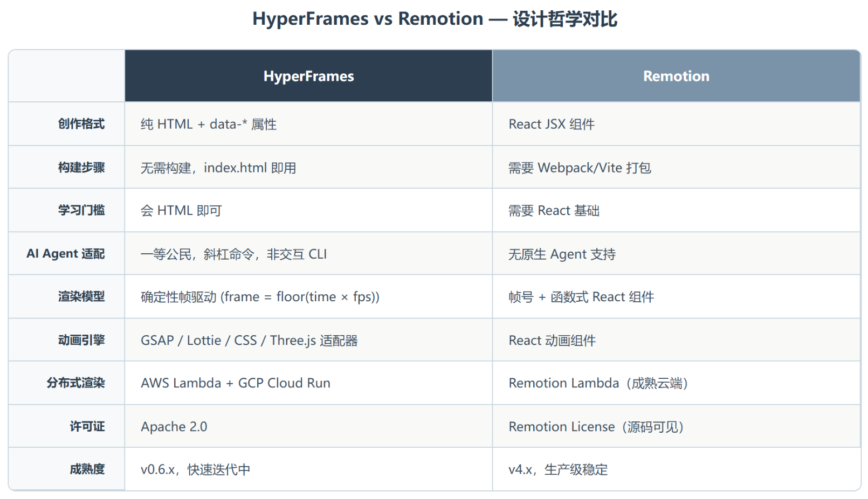Click the title "HyperFrames vs Remotion — 设计哲学对比"
The height and width of the screenshot is (499, 868).
tap(435, 19)
